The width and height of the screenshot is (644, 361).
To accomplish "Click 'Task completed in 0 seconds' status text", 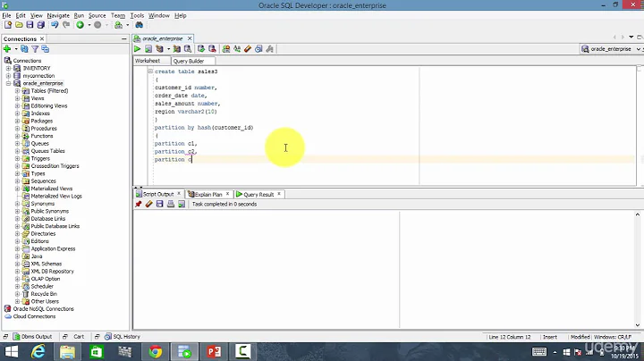I will pos(225,204).
